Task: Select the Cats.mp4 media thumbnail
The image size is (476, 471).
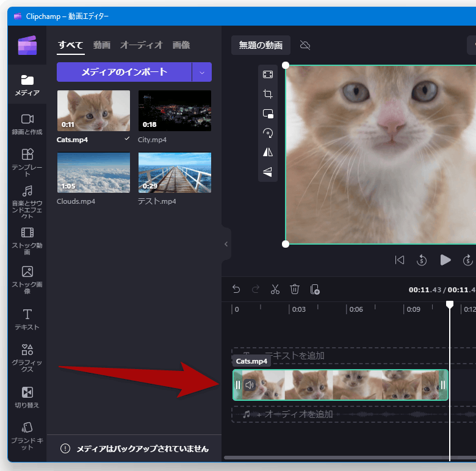Action: click(93, 111)
